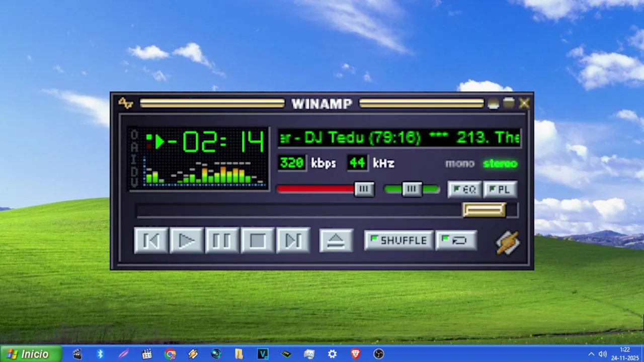Open the Winamp main menu icon in the title bar
Image resolution: width=644 pixels, height=362 pixels.
(125, 103)
